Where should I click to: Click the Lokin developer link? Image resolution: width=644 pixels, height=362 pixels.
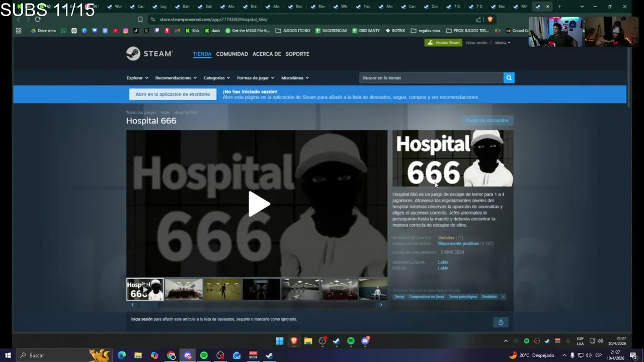[x=443, y=262]
